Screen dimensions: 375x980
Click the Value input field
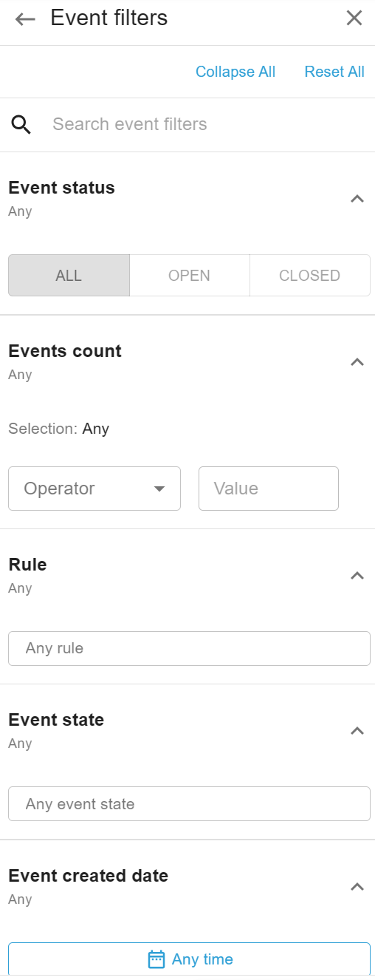[x=269, y=489]
